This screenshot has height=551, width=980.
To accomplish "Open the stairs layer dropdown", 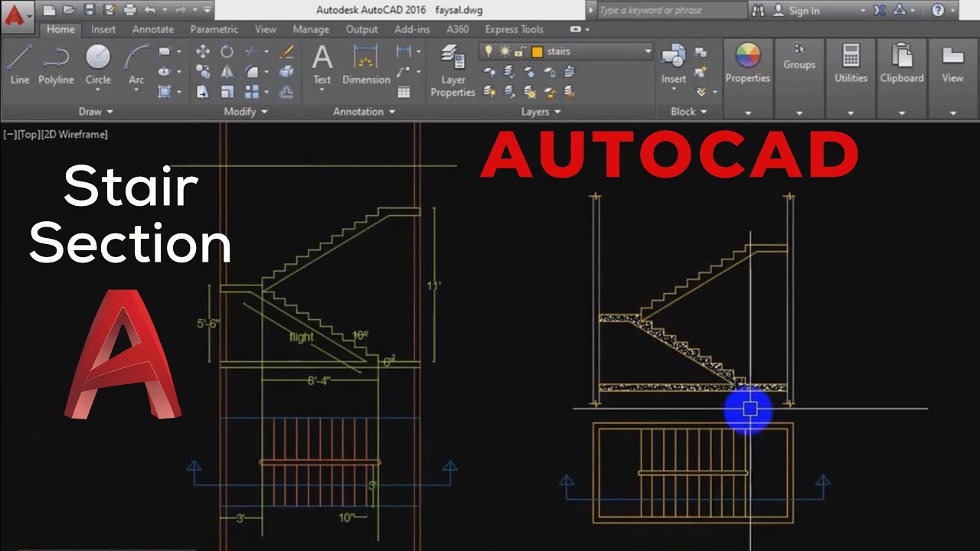I will 648,51.
